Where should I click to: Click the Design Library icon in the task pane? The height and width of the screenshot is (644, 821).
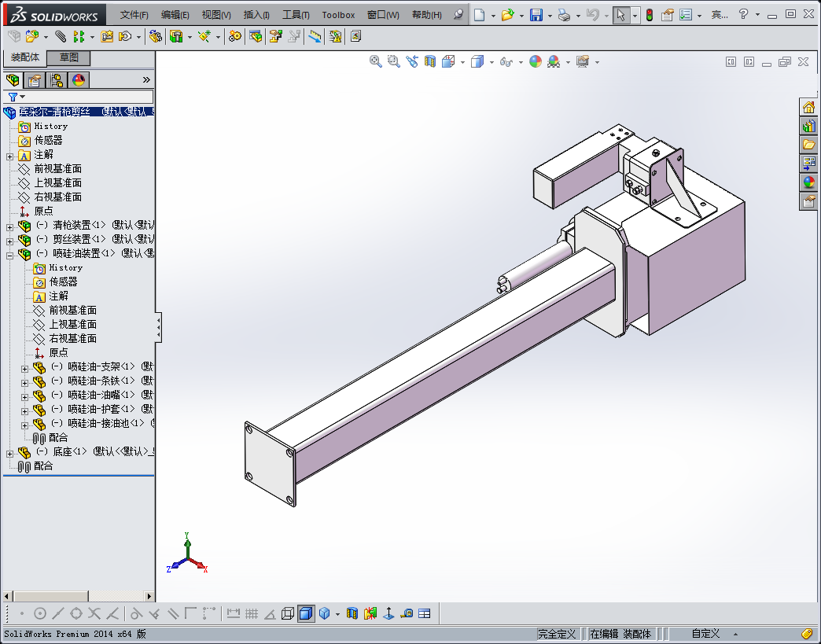coord(809,126)
